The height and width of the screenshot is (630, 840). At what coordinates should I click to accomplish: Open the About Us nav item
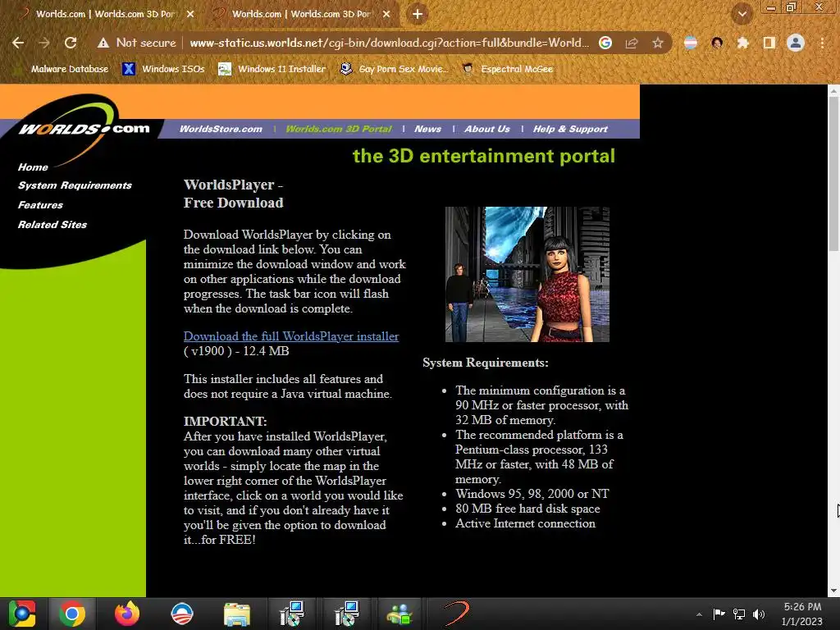coord(487,129)
